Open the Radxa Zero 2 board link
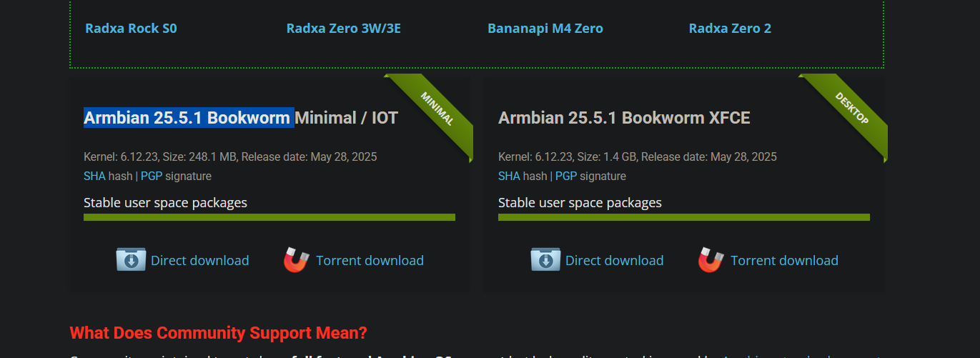 [x=730, y=29]
